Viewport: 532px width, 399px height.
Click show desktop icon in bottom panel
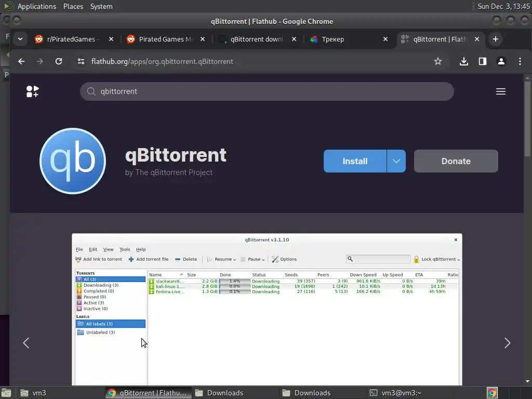[x=6, y=393]
